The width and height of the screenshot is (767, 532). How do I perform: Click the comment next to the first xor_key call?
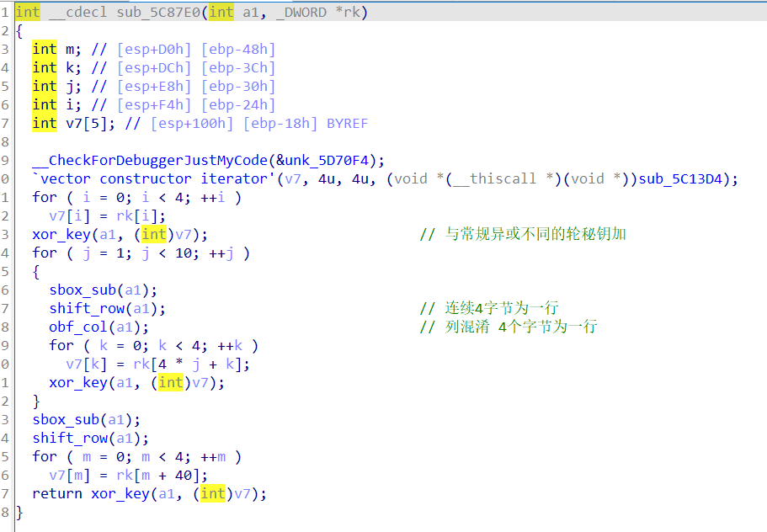tap(523, 234)
